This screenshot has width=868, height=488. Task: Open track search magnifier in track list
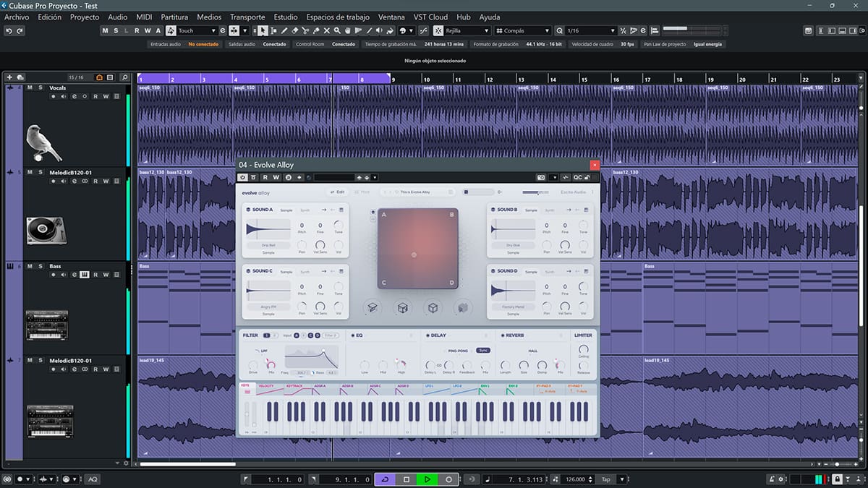[x=125, y=77]
